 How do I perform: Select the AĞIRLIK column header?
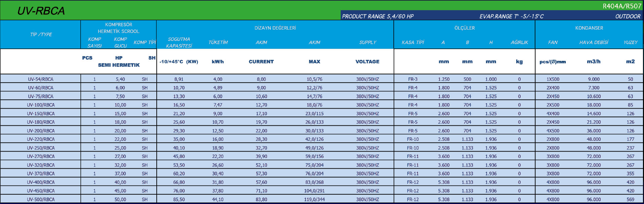pyautogui.click(x=519, y=42)
